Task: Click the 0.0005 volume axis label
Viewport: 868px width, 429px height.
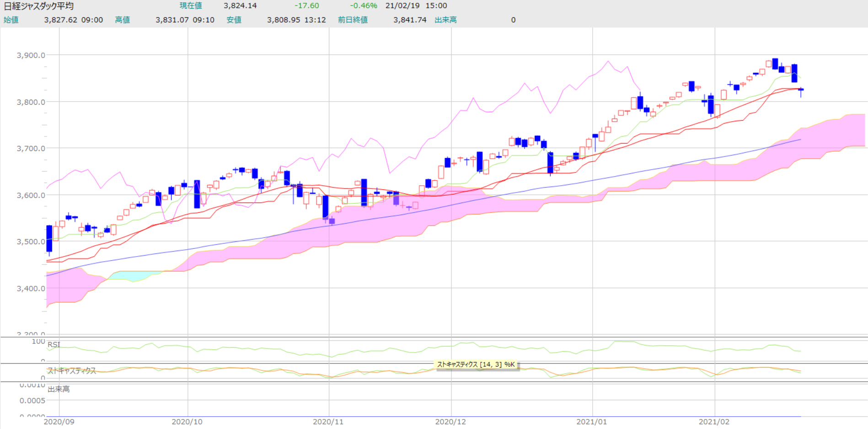Action: coord(32,401)
